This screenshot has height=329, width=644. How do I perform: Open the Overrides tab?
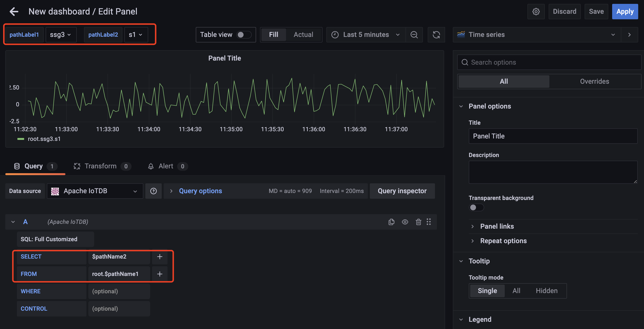[594, 82]
